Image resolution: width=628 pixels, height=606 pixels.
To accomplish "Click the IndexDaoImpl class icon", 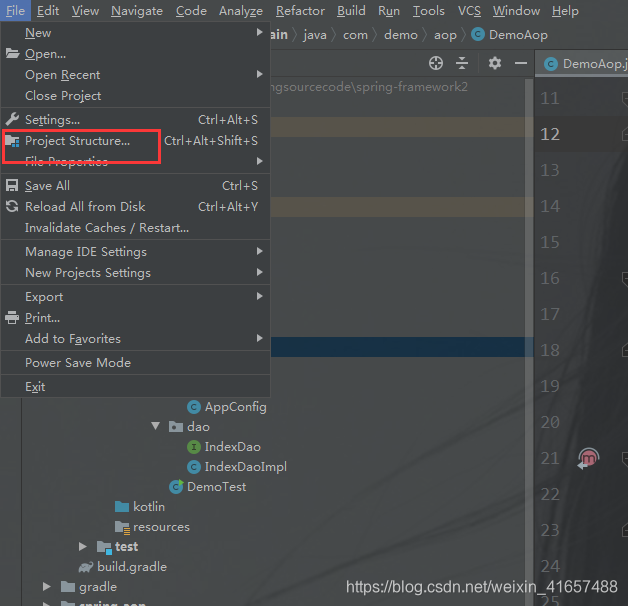I will click(x=194, y=467).
